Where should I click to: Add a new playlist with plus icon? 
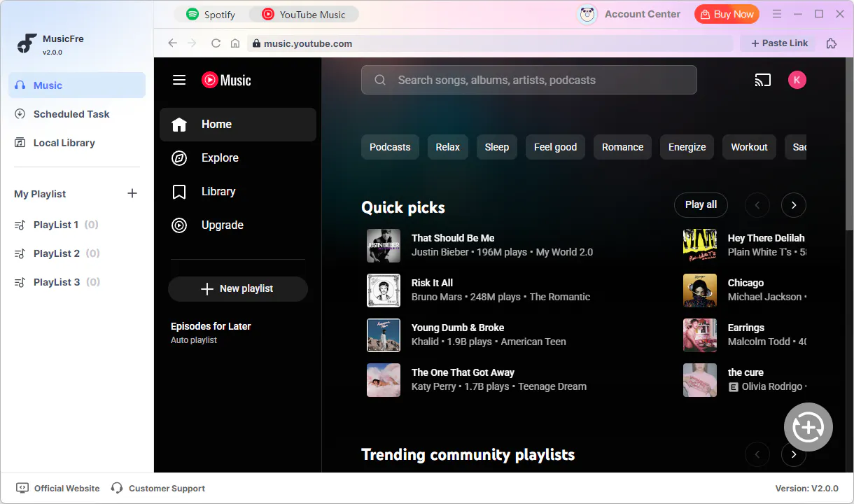click(132, 193)
